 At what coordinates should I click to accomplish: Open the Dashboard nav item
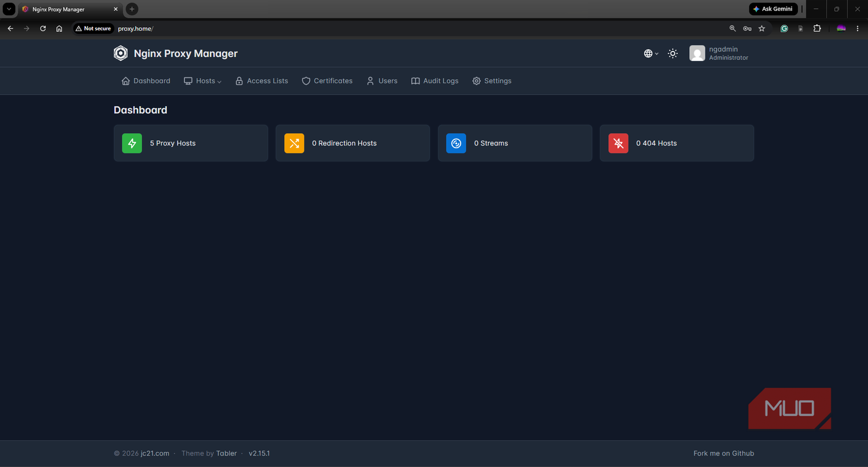pos(146,81)
